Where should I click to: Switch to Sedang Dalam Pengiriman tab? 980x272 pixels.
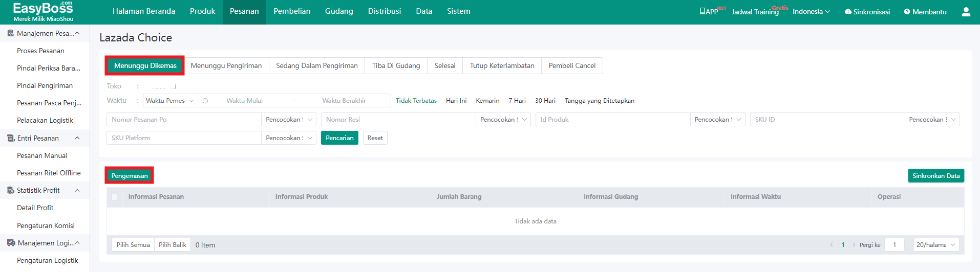tap(317, 66)
